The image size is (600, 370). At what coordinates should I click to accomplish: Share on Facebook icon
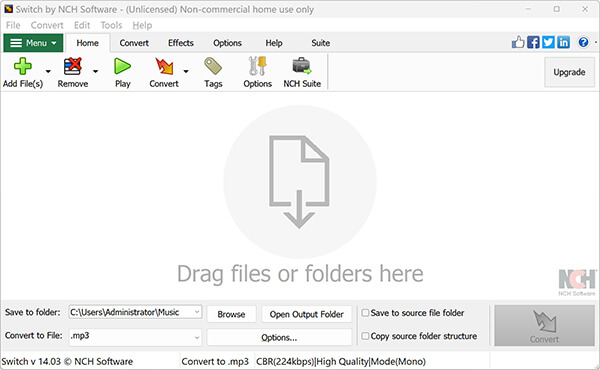(533, 42)
